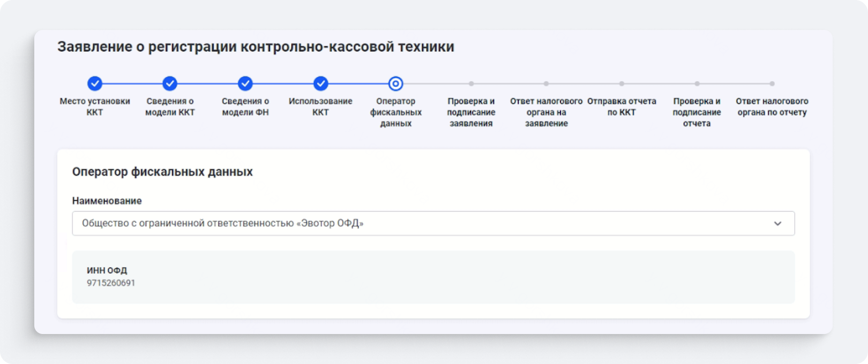The width and height of the screenshot is (868, 364).
Task: Click the completed circle above Сведения о модели ККТ
Action: [170, 84]
